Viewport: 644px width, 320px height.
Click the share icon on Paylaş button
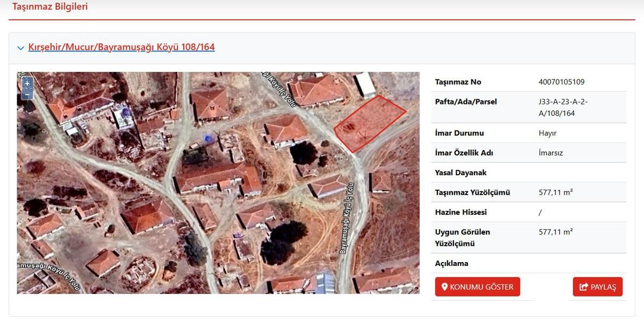point(583,287)
